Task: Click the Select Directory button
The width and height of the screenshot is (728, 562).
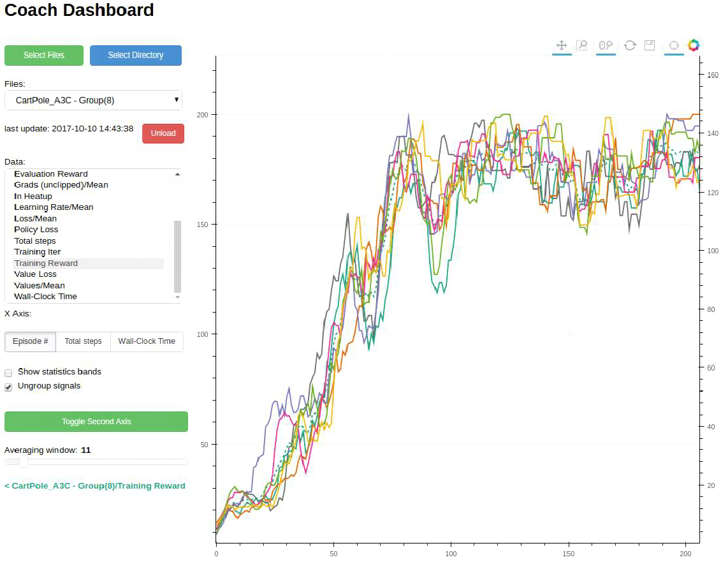Action: (x=136, y=55)
